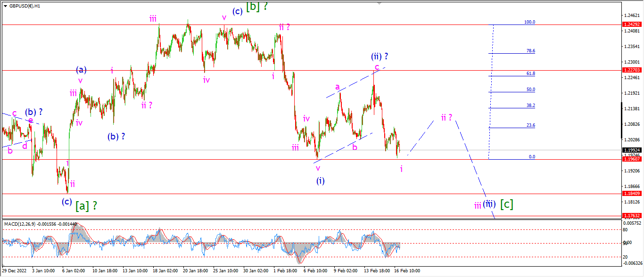Select the 1.24292 red price label
The image size is (644, 277).
(632, 24)
